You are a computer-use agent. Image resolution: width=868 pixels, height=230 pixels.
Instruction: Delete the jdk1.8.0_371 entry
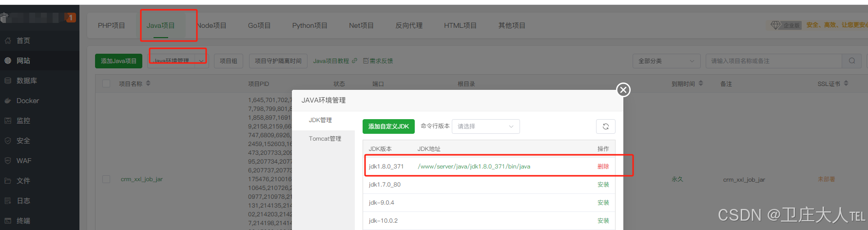(x=603, y=167)
